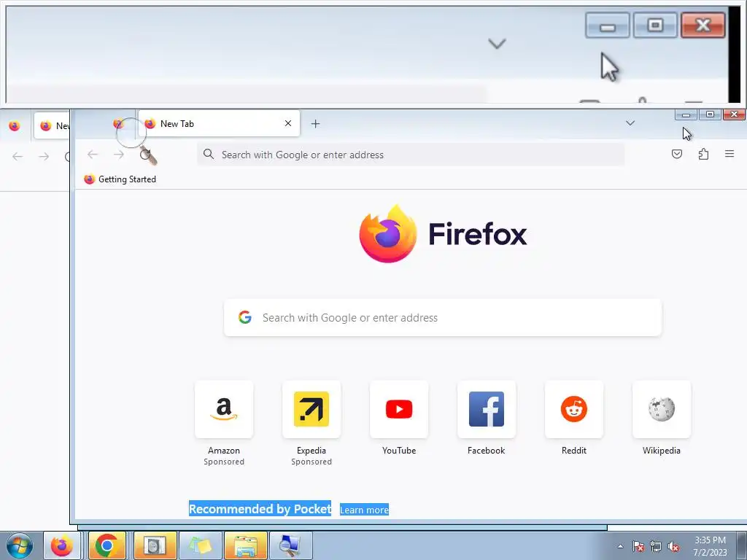Image resolution: width=747 pixels, height=560 pixels.
Task: Click the Recommended by Pocket heading
Action: 260,509
